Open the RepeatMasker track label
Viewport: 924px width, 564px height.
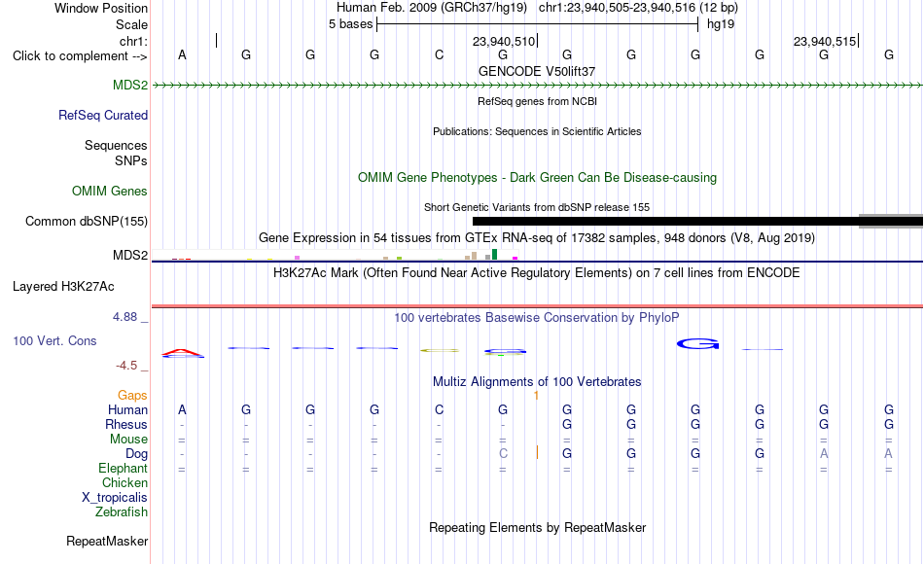(107, 541)
